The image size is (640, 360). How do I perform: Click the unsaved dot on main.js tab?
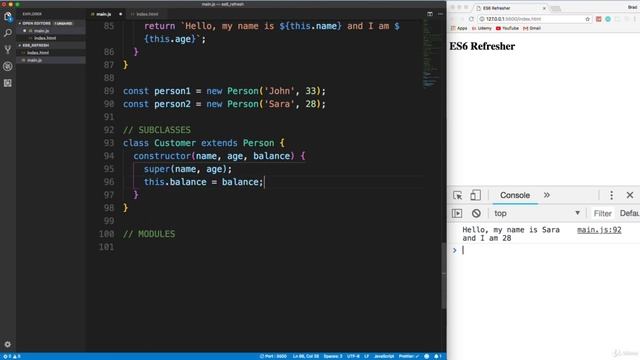coord(120,14)
